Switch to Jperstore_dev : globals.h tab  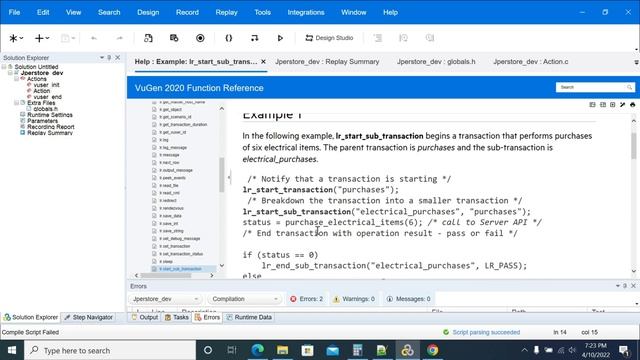436,62
